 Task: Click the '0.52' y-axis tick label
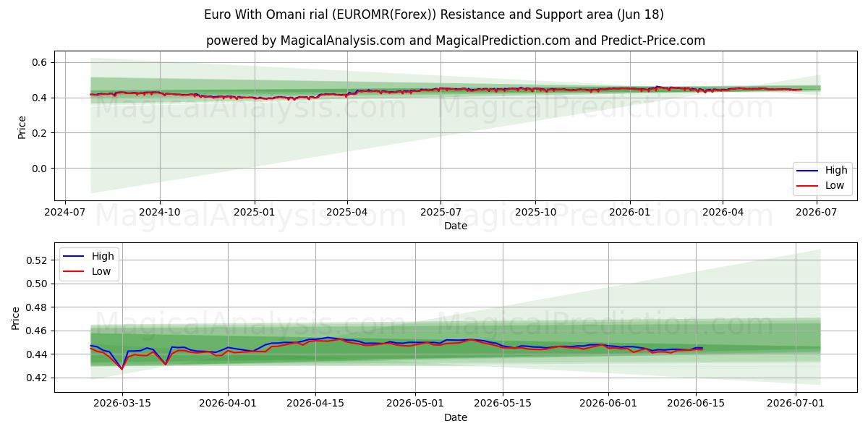(35, 260)
